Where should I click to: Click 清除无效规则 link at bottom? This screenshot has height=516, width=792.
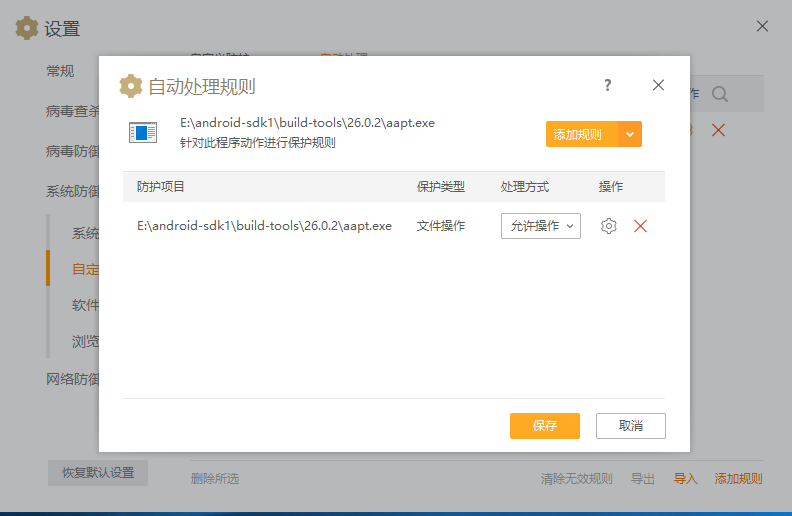[577, 479]
